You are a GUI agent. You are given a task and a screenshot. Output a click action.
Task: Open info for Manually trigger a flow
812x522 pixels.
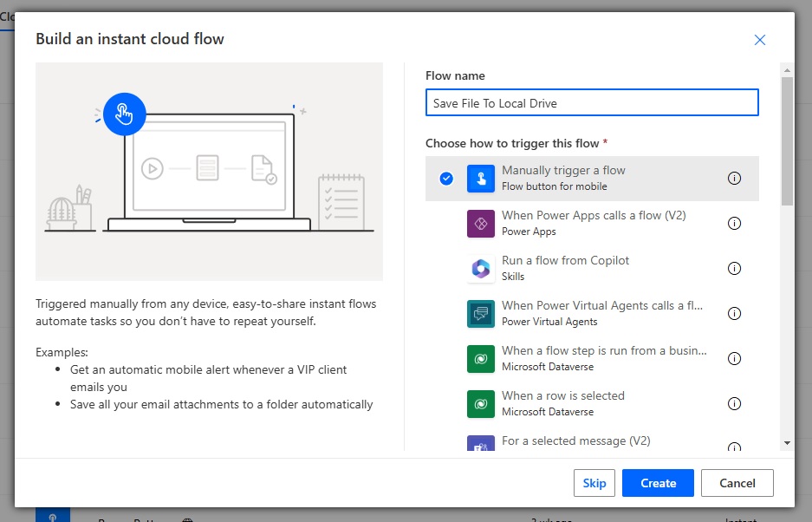(734, 179)
